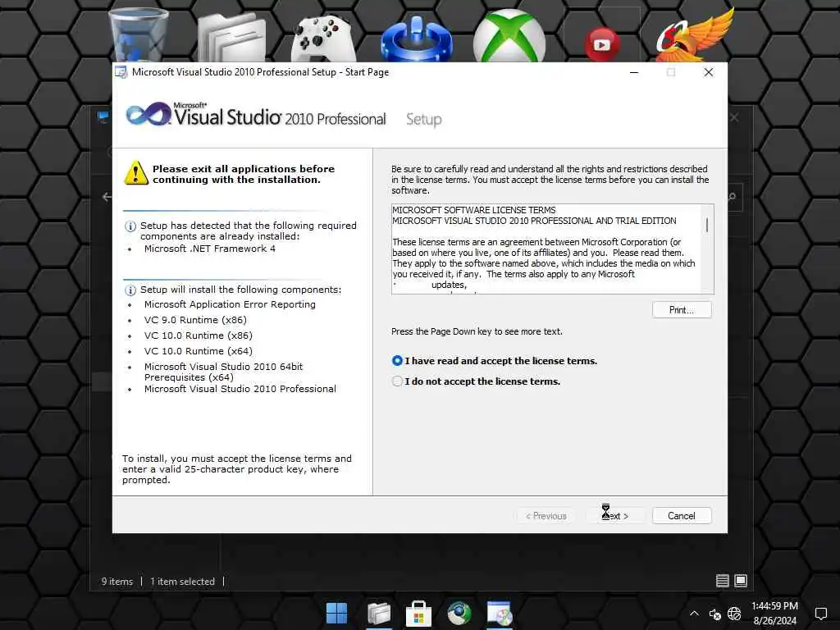840x630 pixels.
Task: Click the license text scrollbar thumb
Action: click(707, 225)
